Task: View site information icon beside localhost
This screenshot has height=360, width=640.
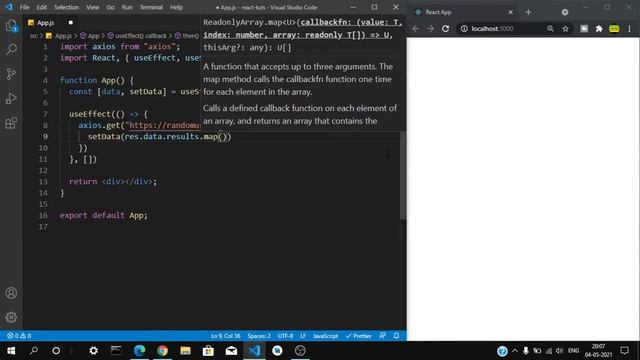Action: (x=464, y=29)
